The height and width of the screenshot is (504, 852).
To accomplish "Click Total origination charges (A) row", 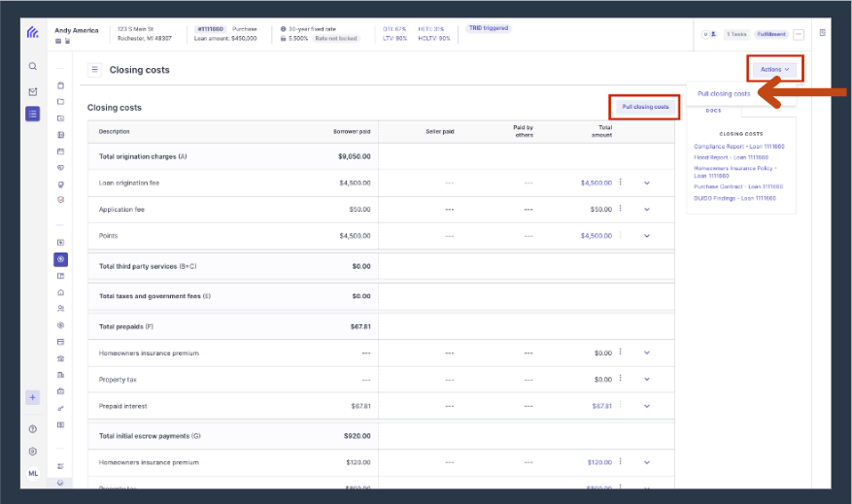I will coord(381,156).
